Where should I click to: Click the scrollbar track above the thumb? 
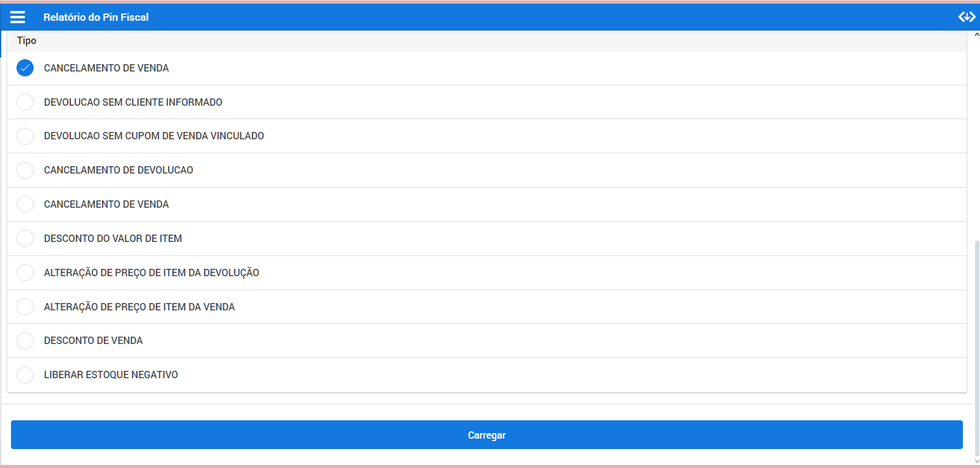976,141
